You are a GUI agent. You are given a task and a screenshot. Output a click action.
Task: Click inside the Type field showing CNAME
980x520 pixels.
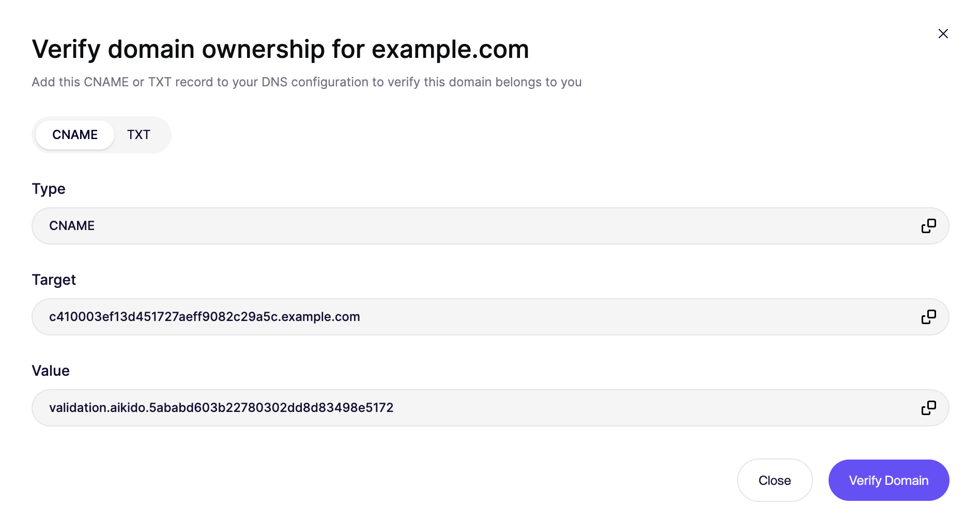coord(465,226)
